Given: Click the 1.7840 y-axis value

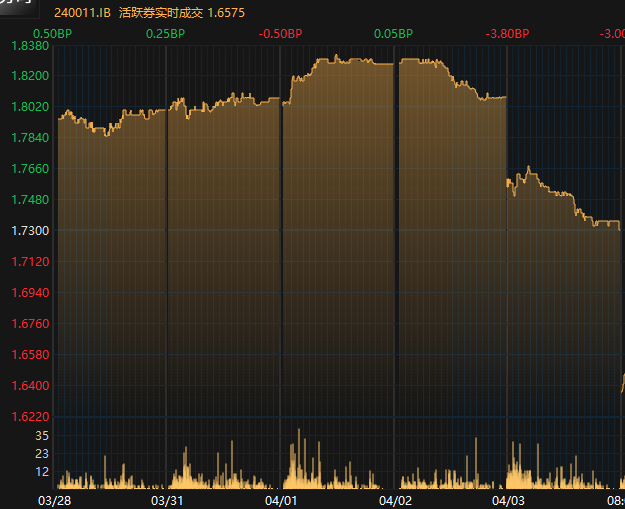Looking at the screenshot, I should 30,138.
